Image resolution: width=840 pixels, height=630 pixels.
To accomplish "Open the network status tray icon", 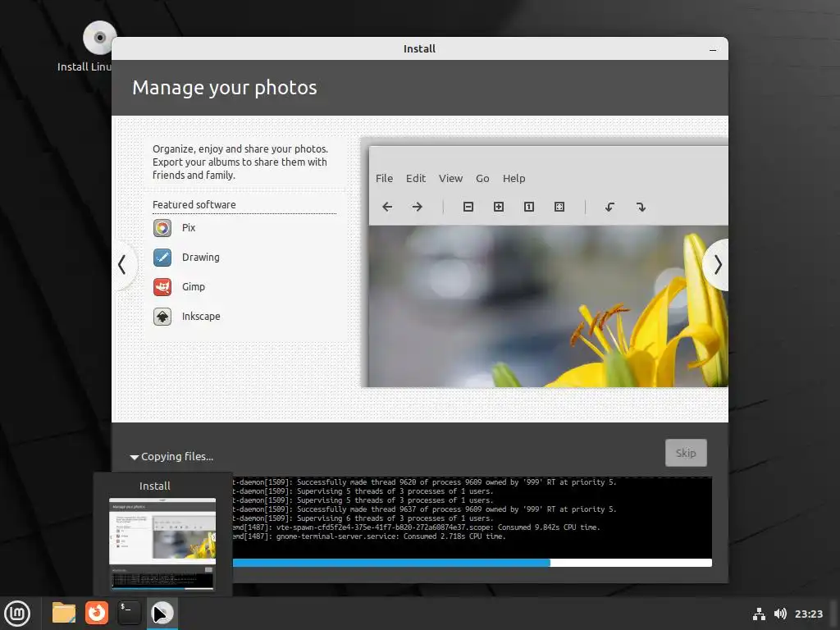I will (x=759, y=614).
